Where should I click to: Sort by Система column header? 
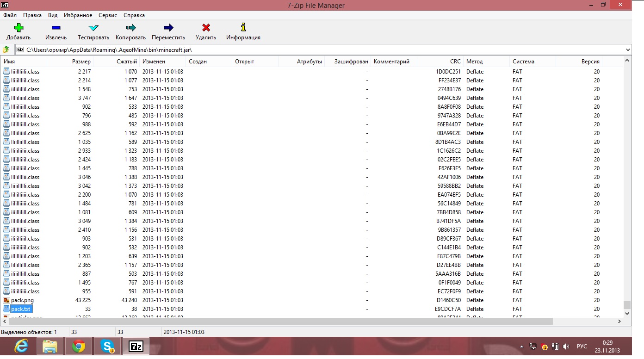(x=533, y=62)
